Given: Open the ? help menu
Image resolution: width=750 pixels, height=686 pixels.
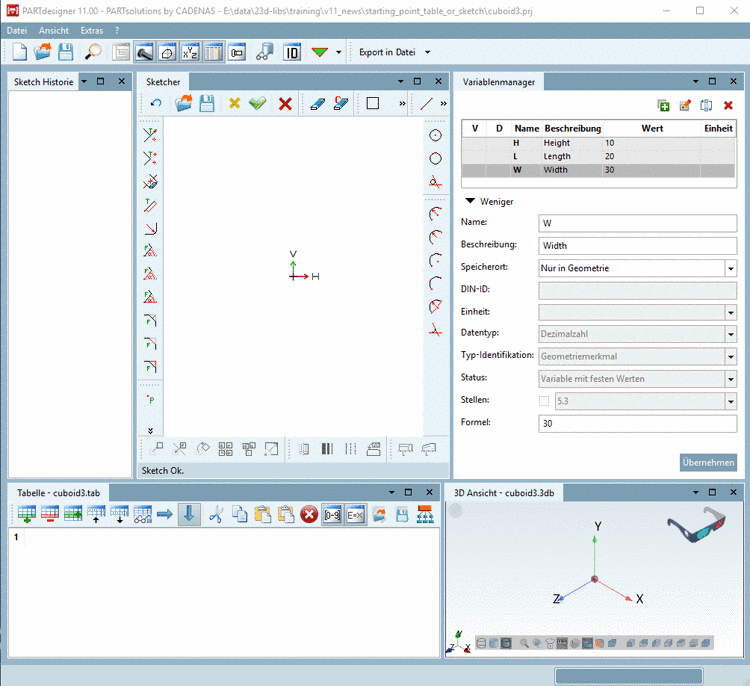Looking at the screenshot, I should click(x=117, y=31).
